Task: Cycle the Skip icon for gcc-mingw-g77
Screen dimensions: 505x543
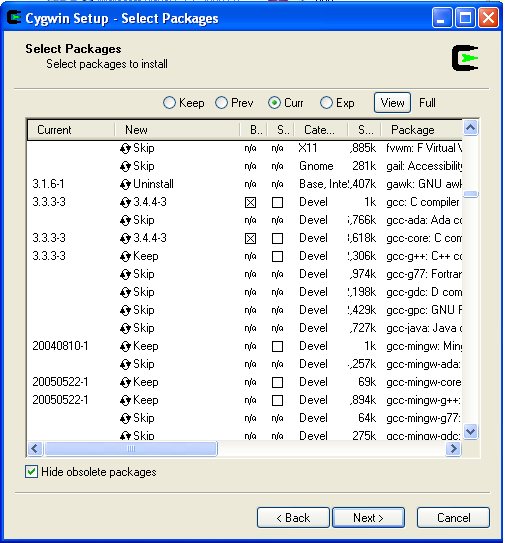Action: (x=125, y=419)
